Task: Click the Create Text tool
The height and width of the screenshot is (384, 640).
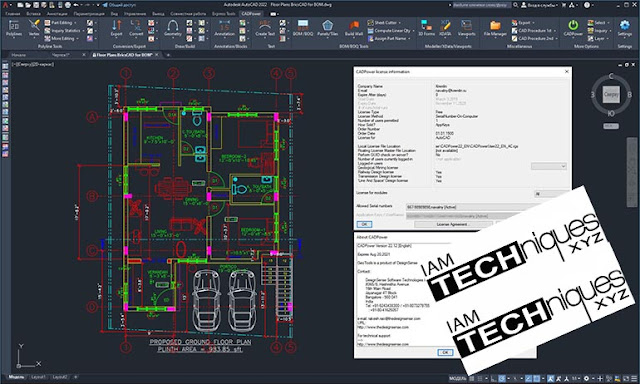Action: [265, 28]
